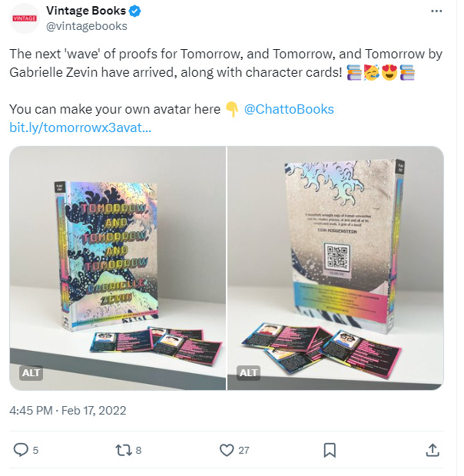Open the Vintage Books display name
This screenshot has width=464, height=476.
pos(86,11)
